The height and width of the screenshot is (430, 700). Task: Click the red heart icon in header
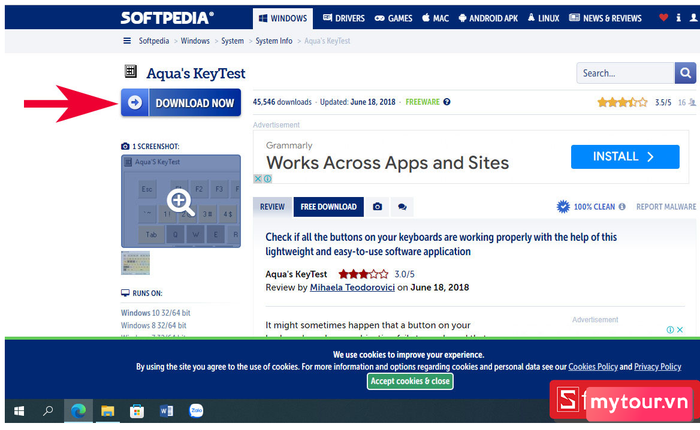[663, 17]
